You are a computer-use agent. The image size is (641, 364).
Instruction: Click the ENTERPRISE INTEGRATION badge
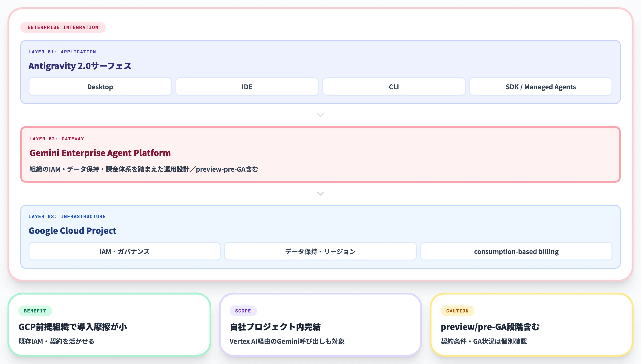click(x=63, y=27)
